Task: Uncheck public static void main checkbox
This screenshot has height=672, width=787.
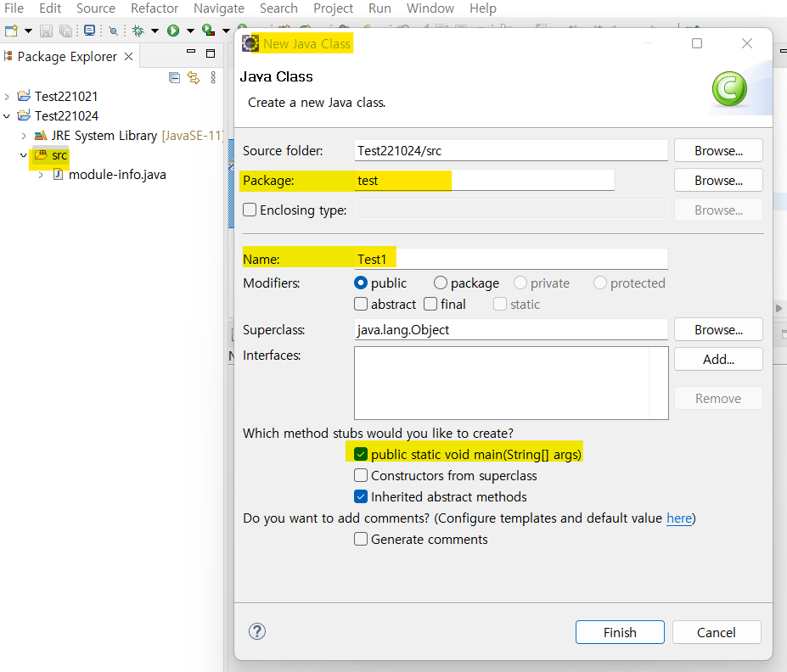Action: pyautogui.click(x=360, y=454)
